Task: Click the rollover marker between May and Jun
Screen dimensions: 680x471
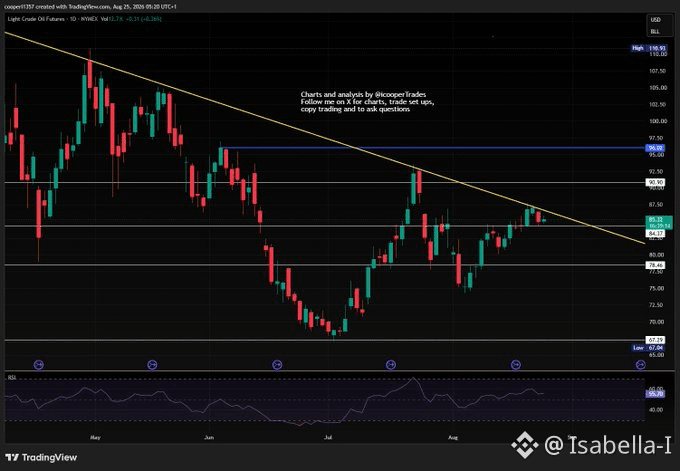Action: click(152, 365)
